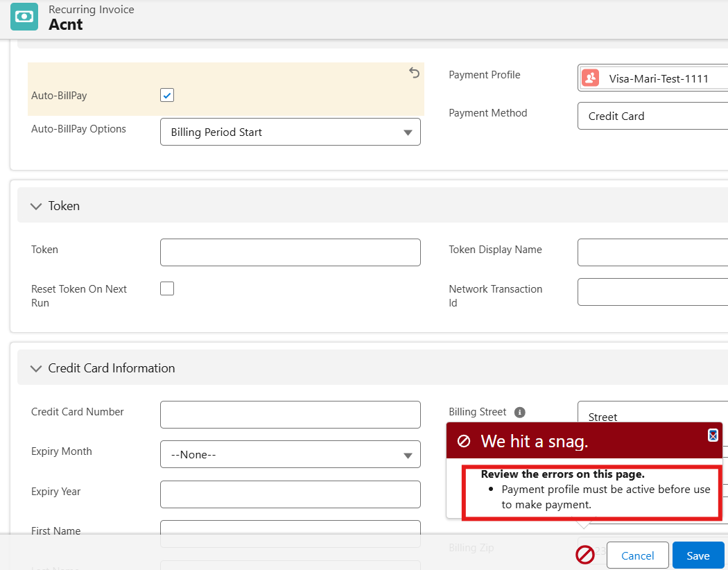
Task: Click the Token Display Name field
Action: click(652, 252)
